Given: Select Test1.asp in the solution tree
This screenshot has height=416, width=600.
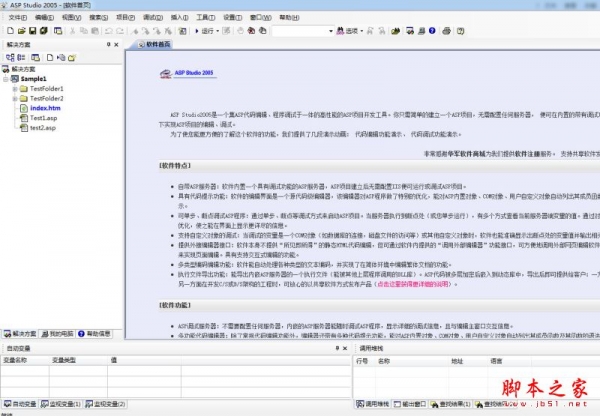Looking at the screenshot, I should click(x=44, y=118).
